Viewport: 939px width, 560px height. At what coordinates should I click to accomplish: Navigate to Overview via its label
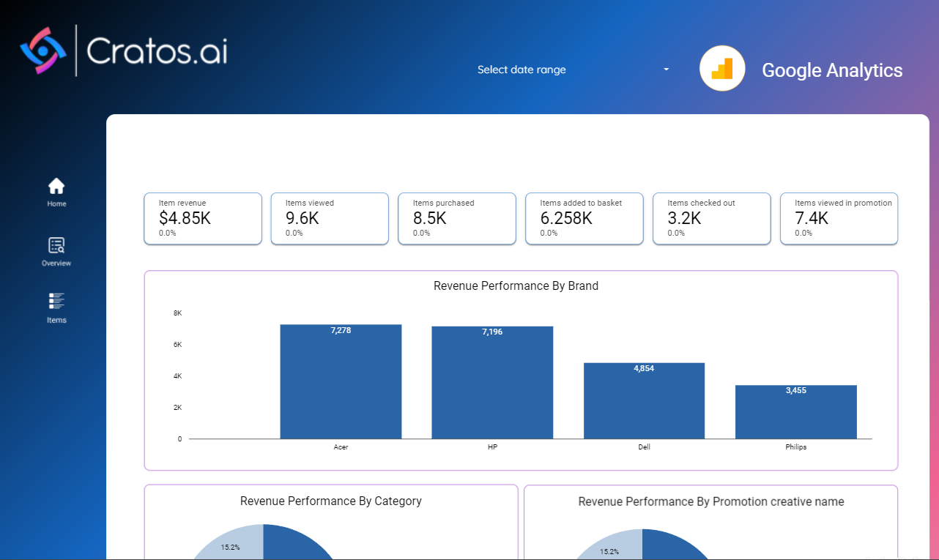[x=56, y=264]
